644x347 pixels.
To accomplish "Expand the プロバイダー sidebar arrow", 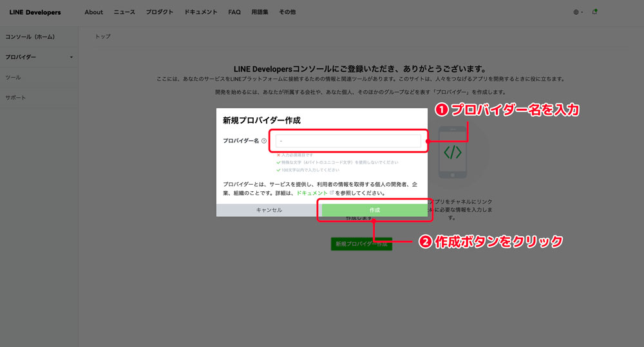I will pos(71,57).
